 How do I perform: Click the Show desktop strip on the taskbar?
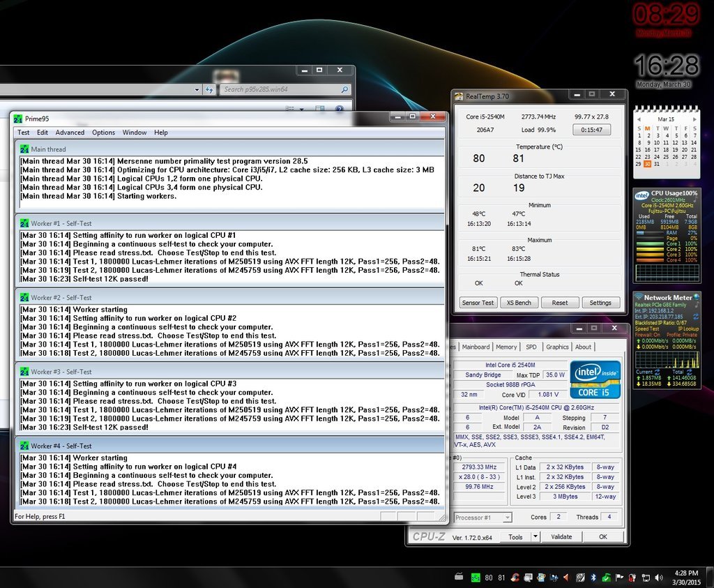pyautogui.click(x=710, y=578)
